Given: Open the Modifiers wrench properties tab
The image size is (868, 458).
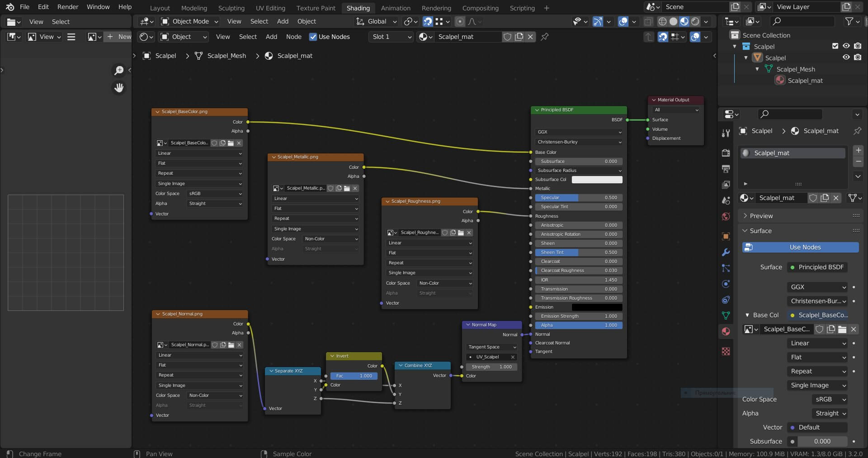Looking at the screenshot, I should 726,252.
